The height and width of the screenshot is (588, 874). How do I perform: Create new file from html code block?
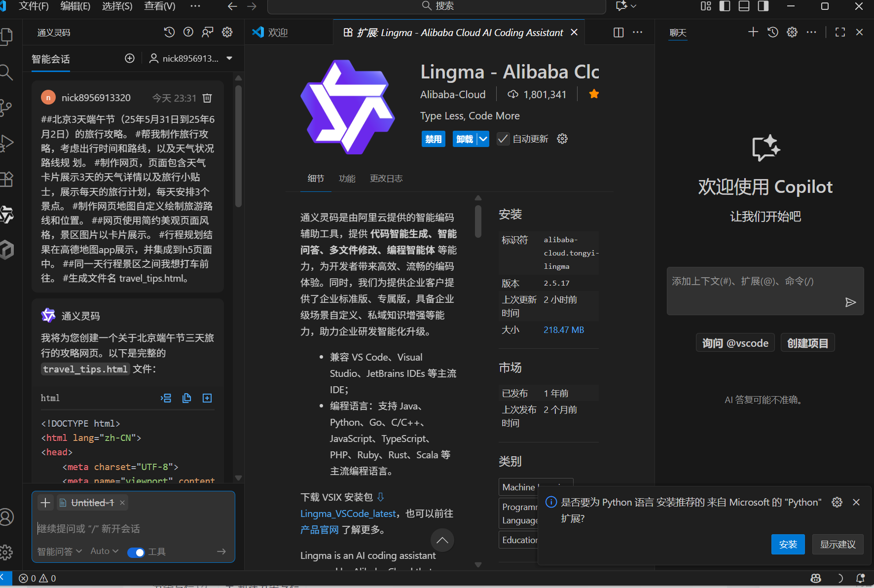(x=208, y=398)
